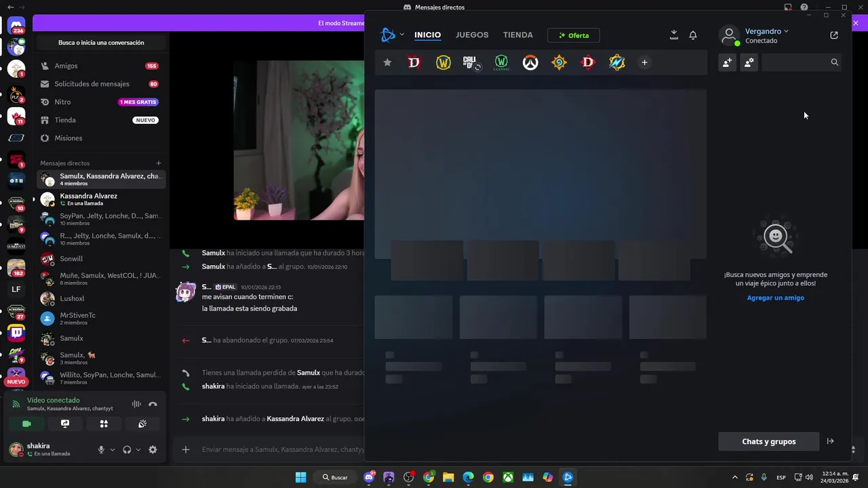Open Tienda in Discord sidebar
868x488 pixels.
pos(100,120)
